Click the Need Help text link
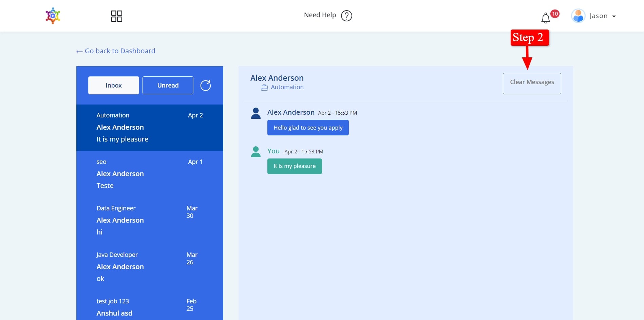644x320 pixels. 320,15
